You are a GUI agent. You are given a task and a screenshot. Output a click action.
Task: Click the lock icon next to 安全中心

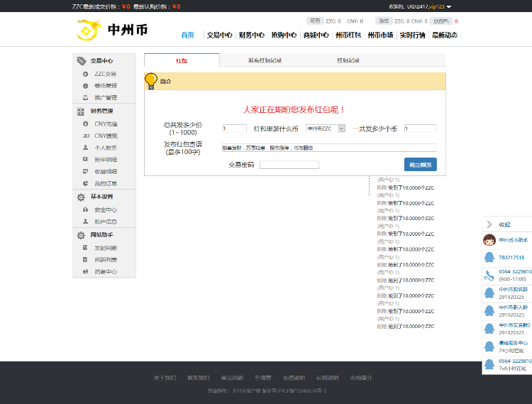pyautogui.click(x=86, y=209)
